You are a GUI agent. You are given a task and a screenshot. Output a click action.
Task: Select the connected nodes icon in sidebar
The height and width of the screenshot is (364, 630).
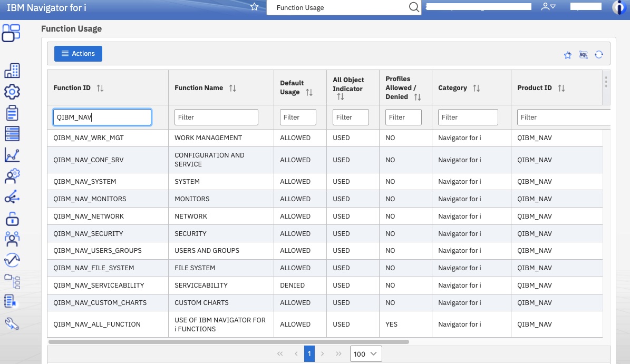(12, 198)
